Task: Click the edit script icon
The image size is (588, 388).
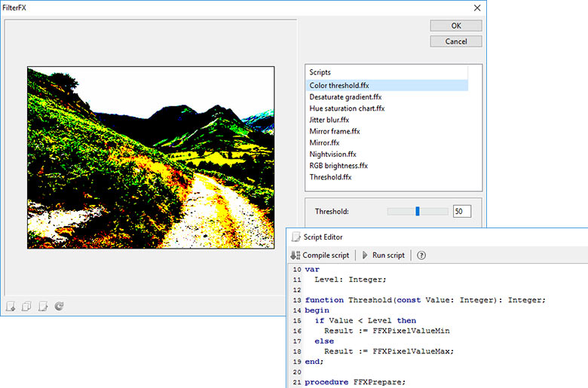Action: coord(43,307)
